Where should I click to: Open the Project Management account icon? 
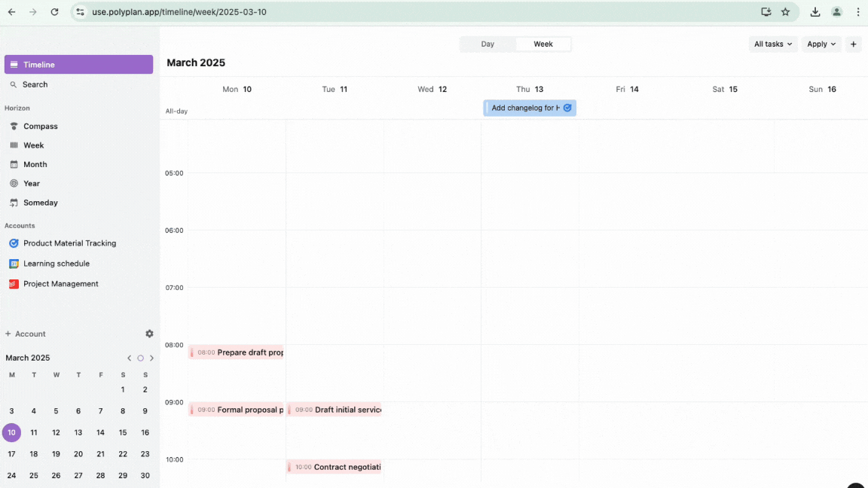(x=14, y=284)
